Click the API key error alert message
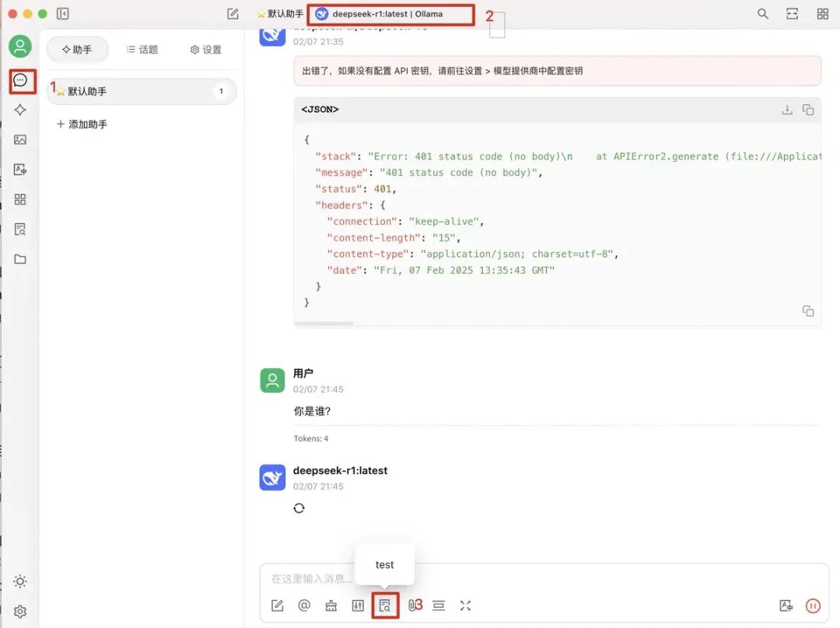Screen dimensions: 840x628 (x=557, y=71)
